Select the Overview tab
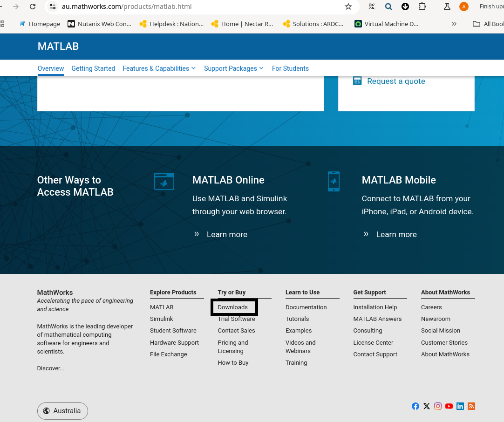The height and width of the screenshot is (422, 504). (x=51, y=68)
